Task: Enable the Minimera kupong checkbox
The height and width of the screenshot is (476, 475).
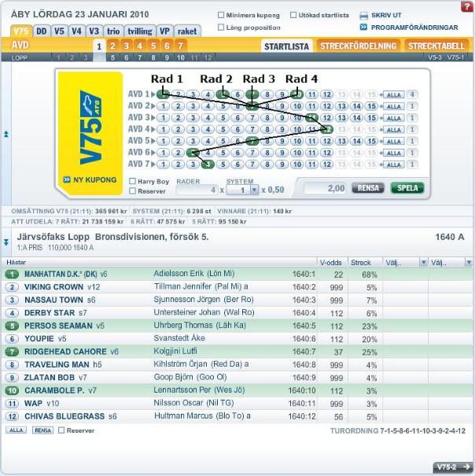Action: tap(221, 16)
